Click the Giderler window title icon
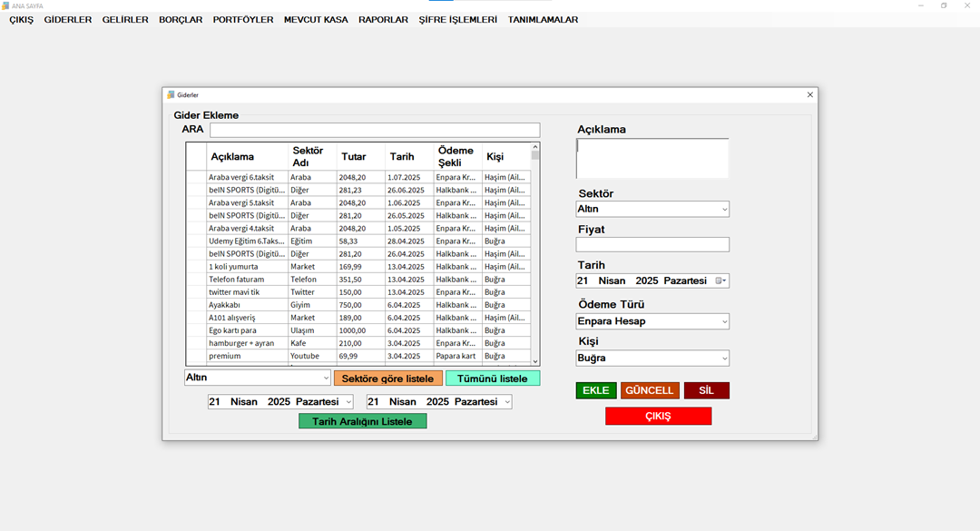Image resolution: width=980 pixels, height=531 pixels. pos(171,94)
